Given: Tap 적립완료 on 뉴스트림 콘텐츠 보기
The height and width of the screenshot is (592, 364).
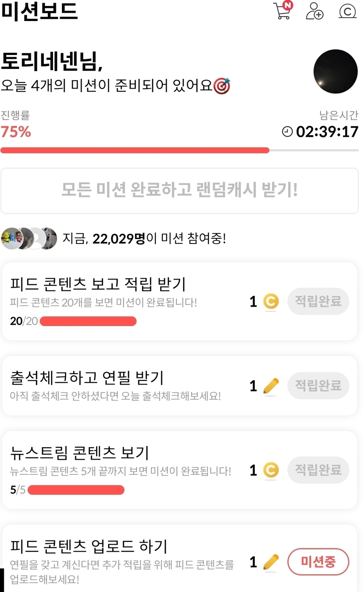Looking at the screenshot, I should coord(318,470).
